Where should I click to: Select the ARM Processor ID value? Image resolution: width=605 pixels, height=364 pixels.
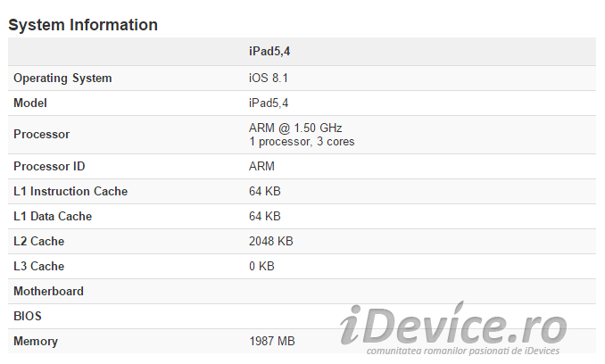pyautogui.click(x=261, y=166)
